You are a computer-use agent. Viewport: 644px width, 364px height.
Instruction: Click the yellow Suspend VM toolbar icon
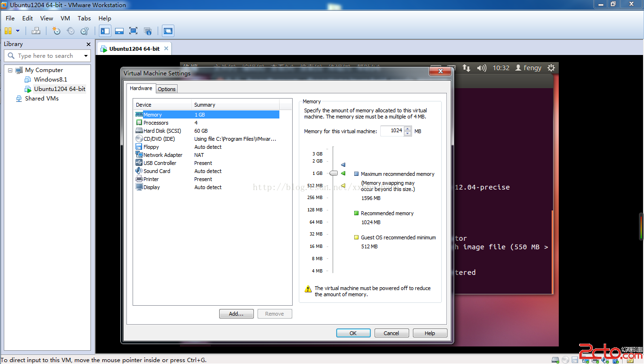pyautogui.click(x=8, y=31)
